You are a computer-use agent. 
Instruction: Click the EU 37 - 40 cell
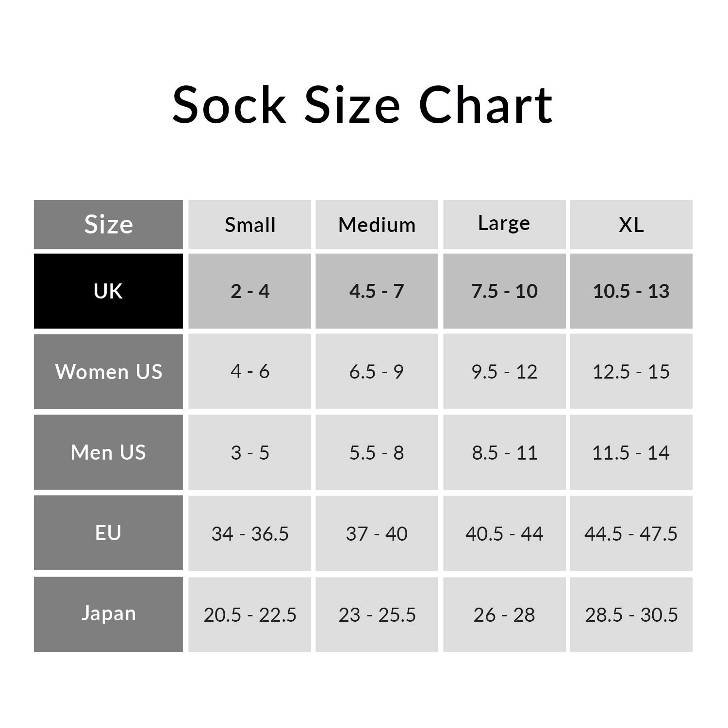tap(377, 533)
